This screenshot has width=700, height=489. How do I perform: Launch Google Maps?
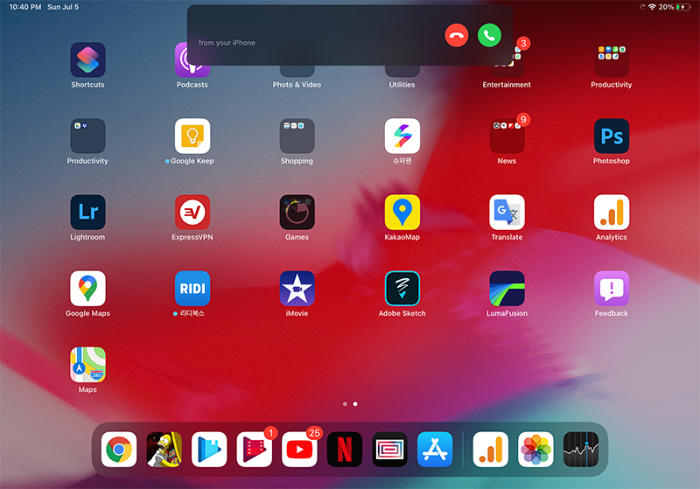(x=88, y=288)
